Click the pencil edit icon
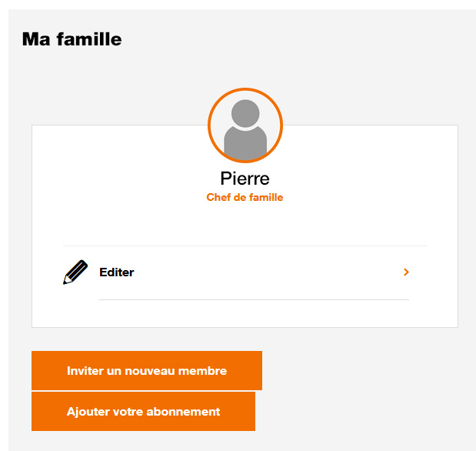 (75, 272)
